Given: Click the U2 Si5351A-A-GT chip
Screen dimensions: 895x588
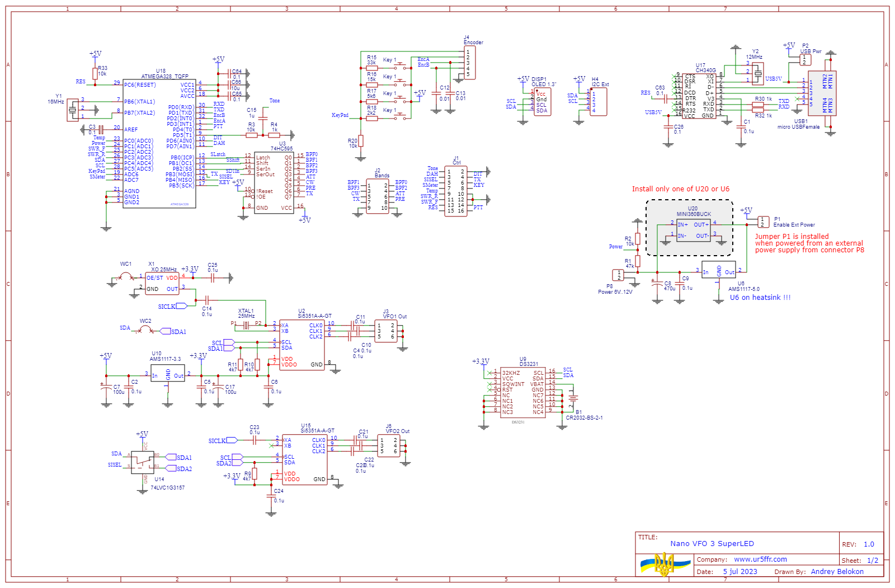Looking at the screenshot, I should point(302,345).
